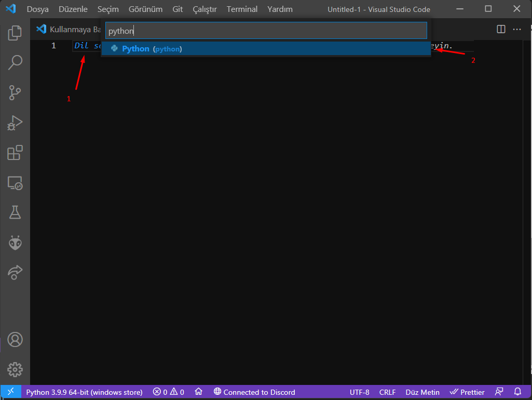
Task: Open the Remote Explorer icon
Action: point(15,183)
